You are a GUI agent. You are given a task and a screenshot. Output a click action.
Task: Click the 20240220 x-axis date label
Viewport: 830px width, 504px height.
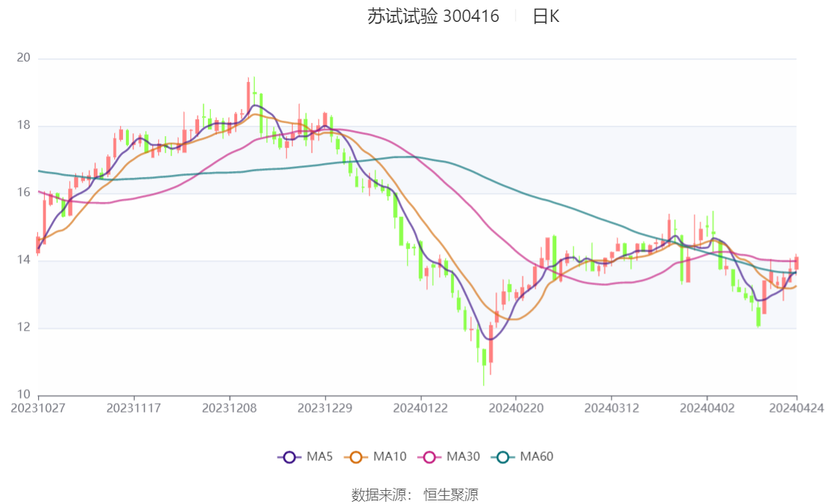click(x=515, y=408)
